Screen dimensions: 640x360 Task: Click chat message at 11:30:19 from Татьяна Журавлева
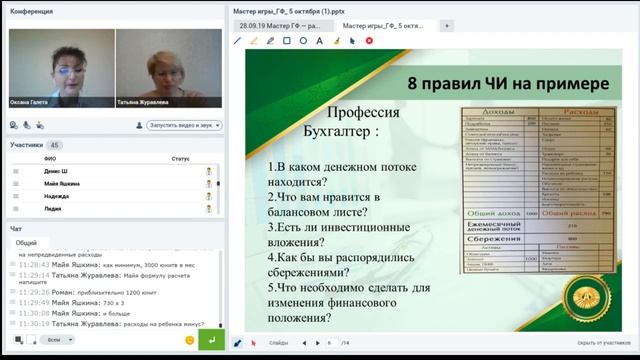point(111,324)
